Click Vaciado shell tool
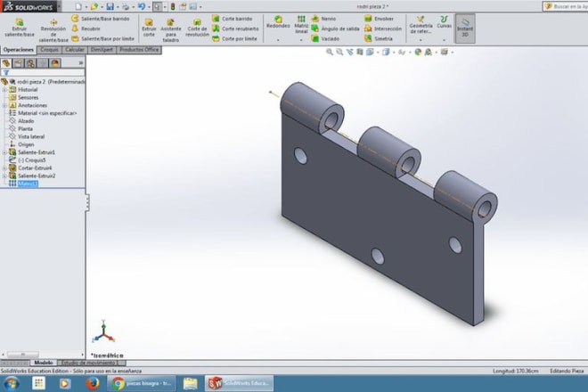Screen dimensions: 588x392 [x=325, y=39]
